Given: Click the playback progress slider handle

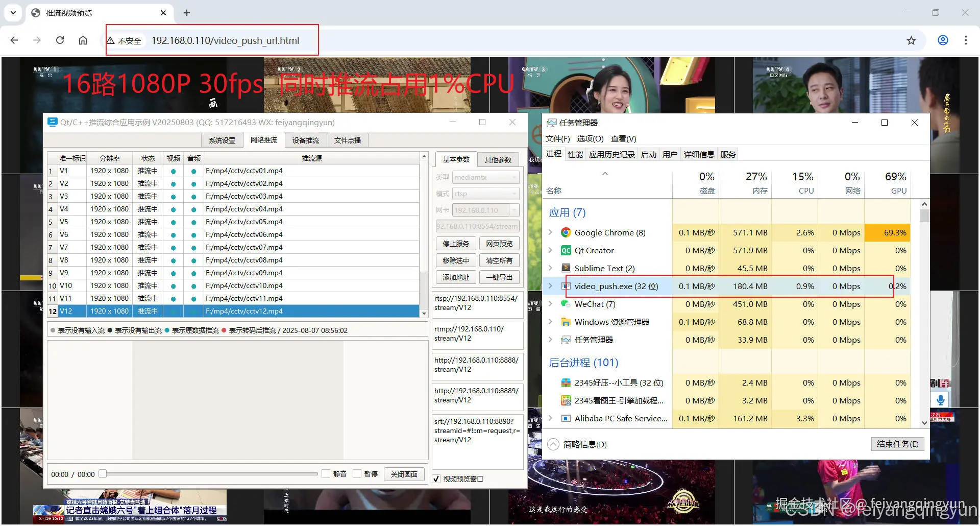Looking at the screenshot, I should click(103, 474).
